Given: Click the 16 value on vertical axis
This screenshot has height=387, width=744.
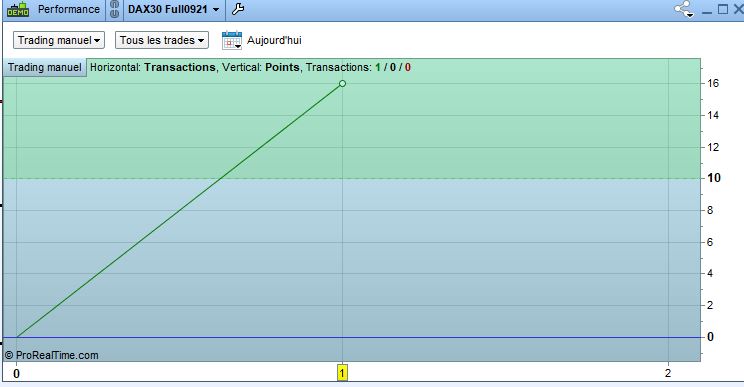Looking at the screenshot, I should [x=713, y=83].
